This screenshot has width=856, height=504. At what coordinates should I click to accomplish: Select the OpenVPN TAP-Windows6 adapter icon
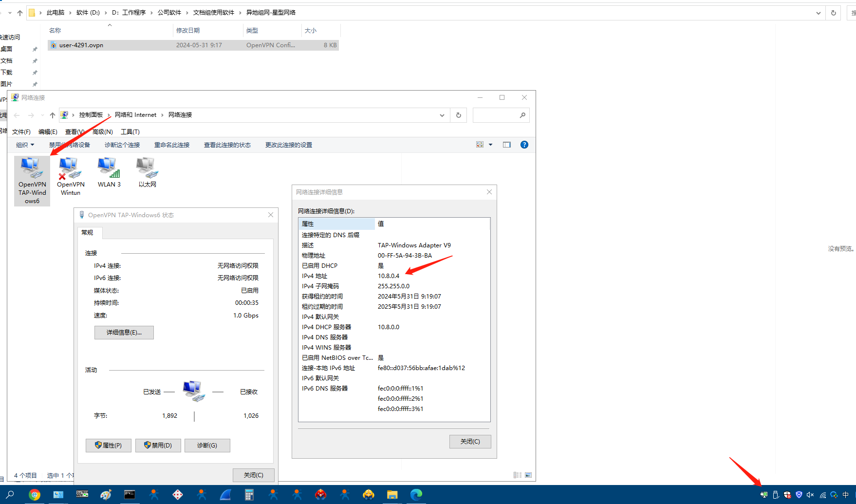(32, 169)
